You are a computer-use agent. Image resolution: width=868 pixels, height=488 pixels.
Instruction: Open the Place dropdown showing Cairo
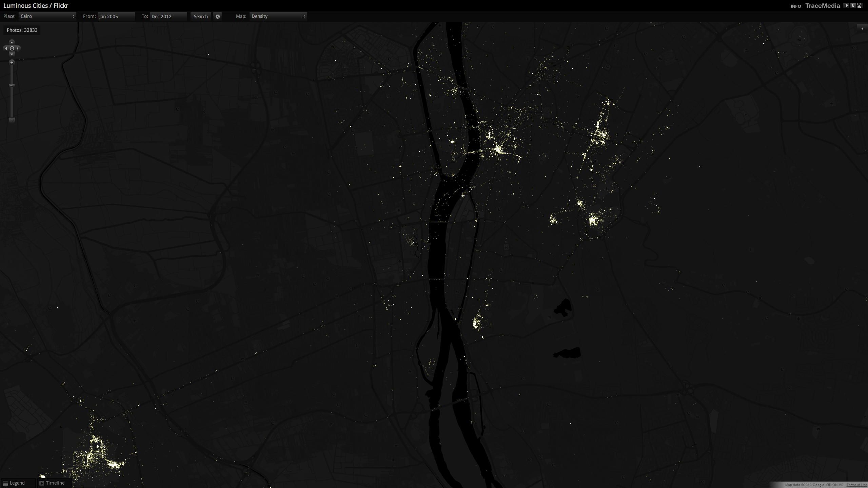coord(47,16)
